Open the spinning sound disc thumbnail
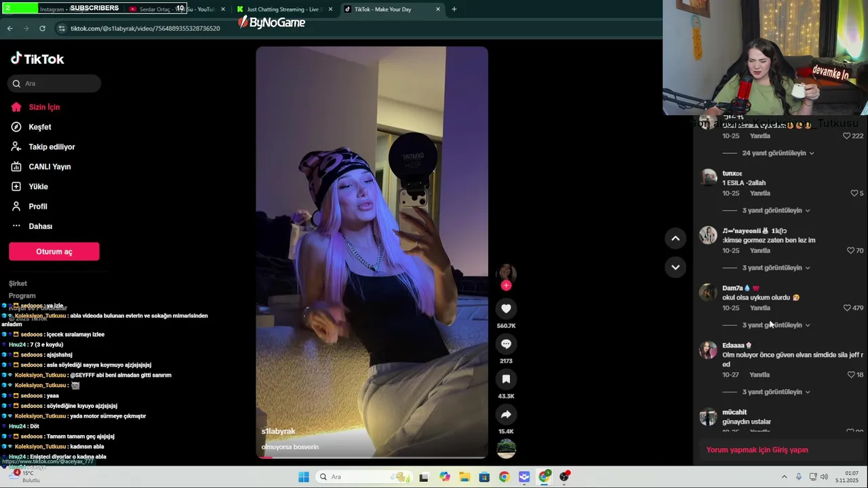Screen dimensions: 868x488 point(506,449)
